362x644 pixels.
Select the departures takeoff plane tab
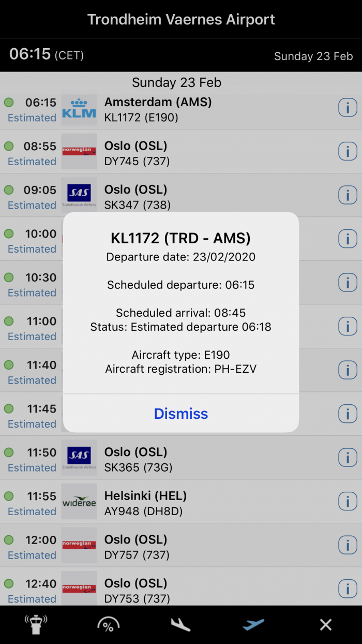[253, 625]
